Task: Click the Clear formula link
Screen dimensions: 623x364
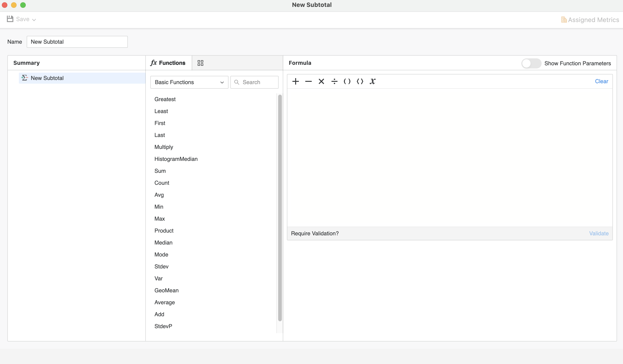Action: [x=601, y=81]
